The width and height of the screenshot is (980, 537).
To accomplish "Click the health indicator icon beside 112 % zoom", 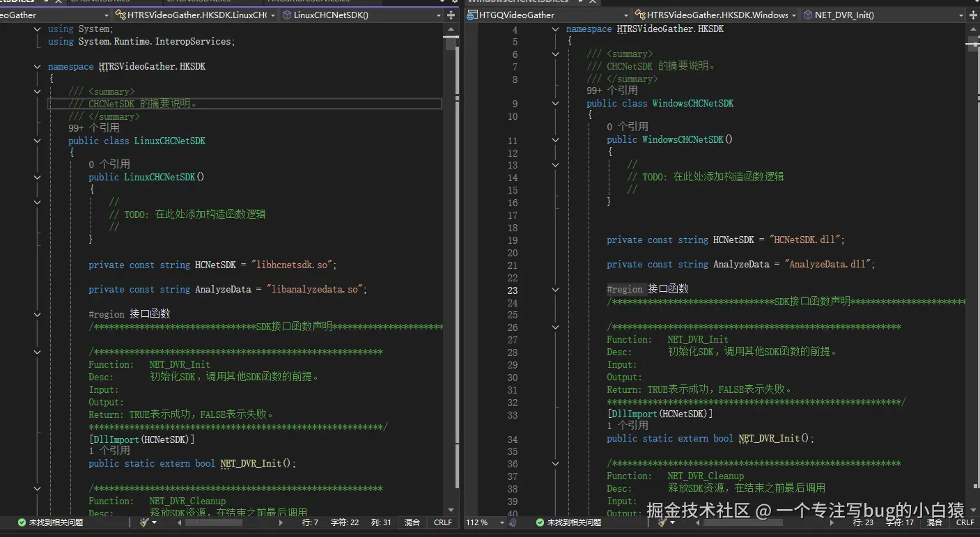I will tap(513, 522).
